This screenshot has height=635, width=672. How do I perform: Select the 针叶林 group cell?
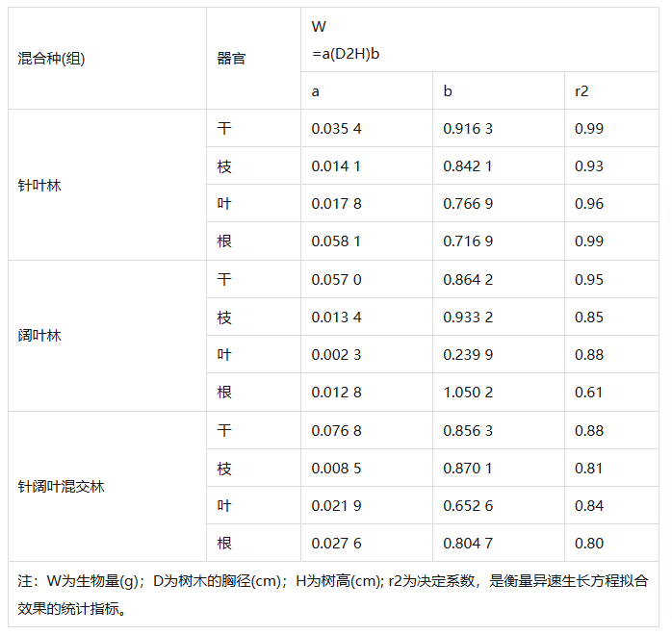coord(107,185)
